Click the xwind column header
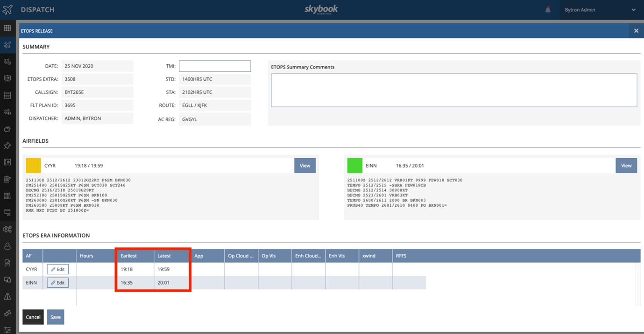 click(375, 256)
